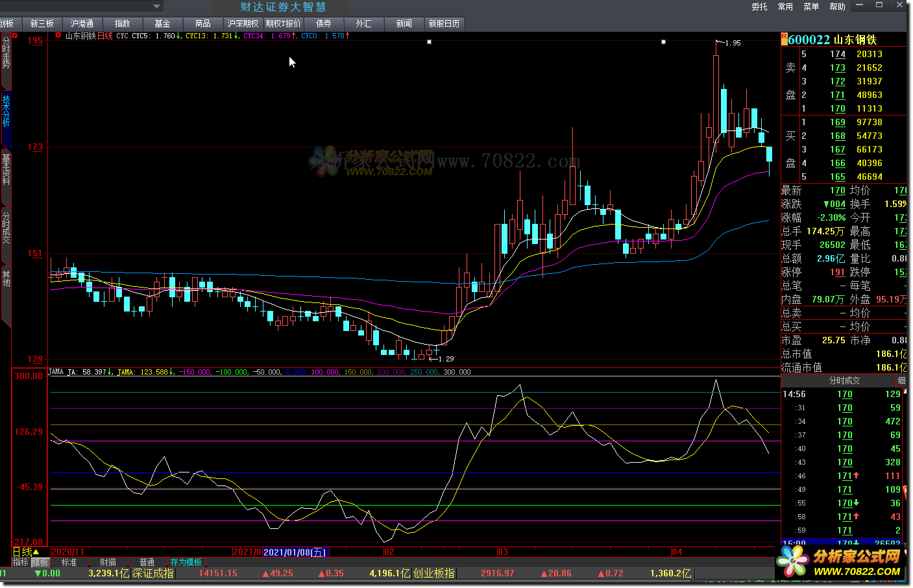Click the 1.29 low price annotation
The image size is (913, 588).
click(446, 359)
